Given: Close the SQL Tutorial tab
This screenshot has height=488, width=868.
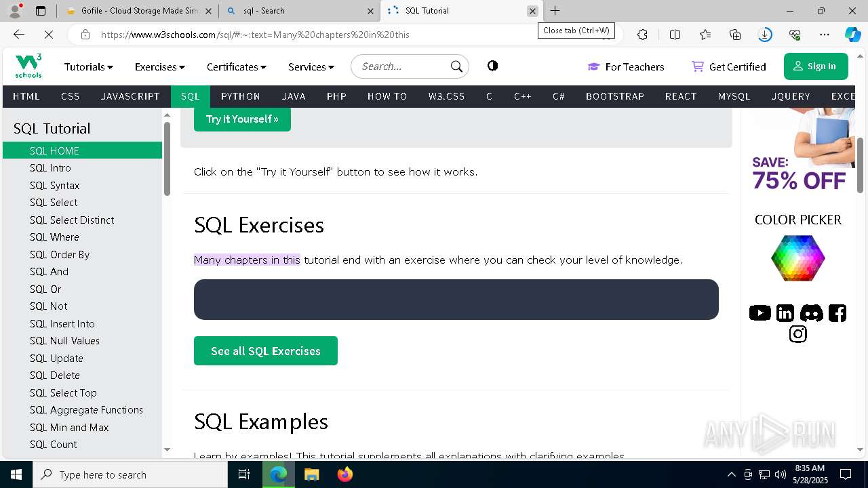Looking at the screenshot, I should pos(532,11).
